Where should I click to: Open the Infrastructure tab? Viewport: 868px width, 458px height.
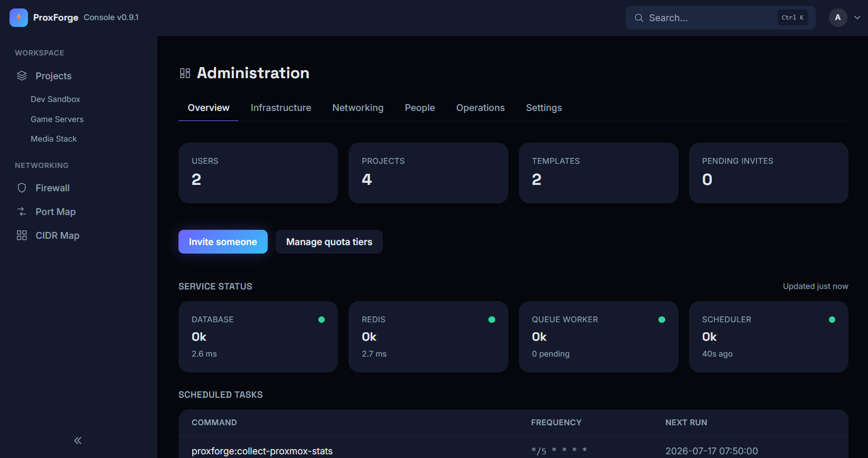click(x=281, y=108)
